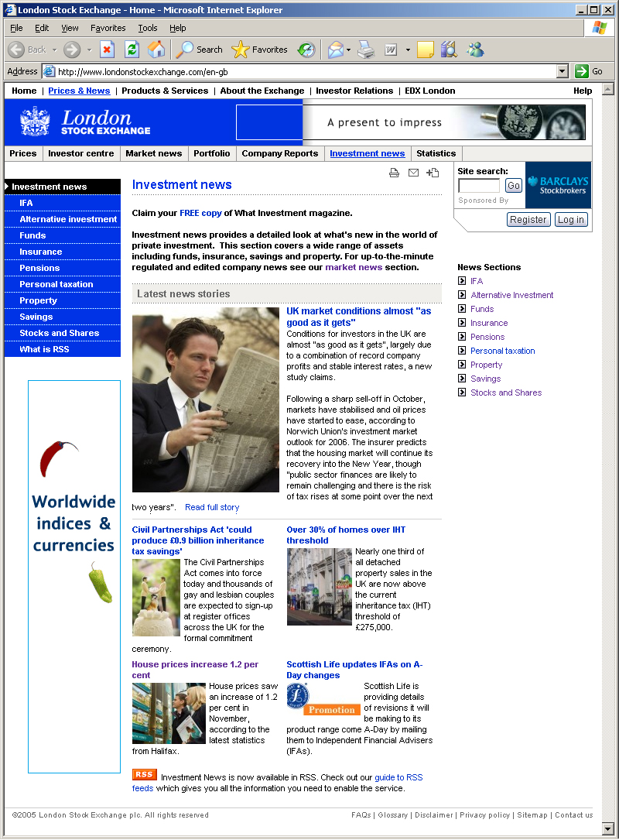Open Products & Services in top navigation

point(165,91)
